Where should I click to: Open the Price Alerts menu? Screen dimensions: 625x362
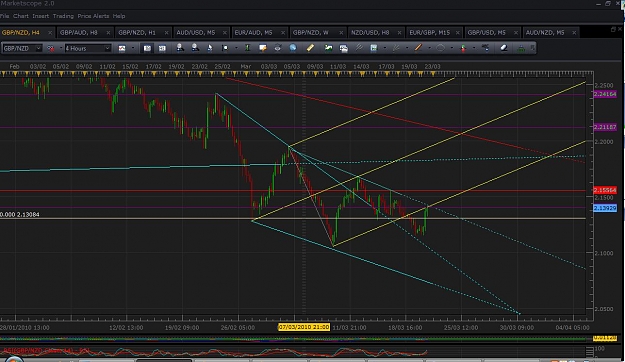point(93,16)
